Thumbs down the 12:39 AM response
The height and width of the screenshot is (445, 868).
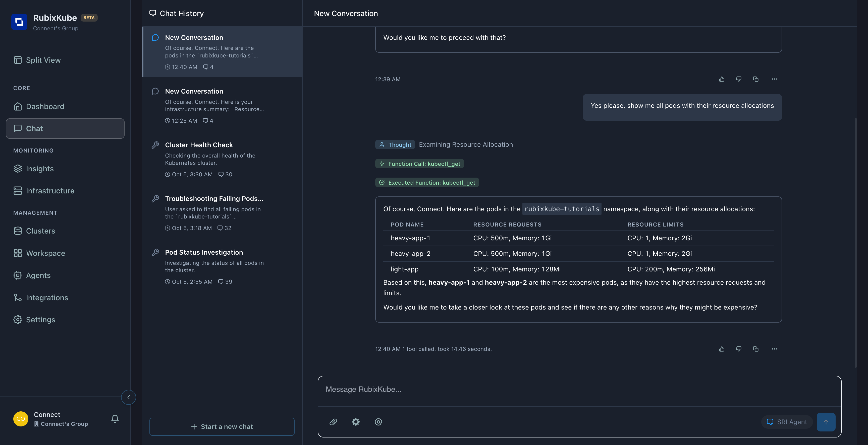click(x=739, y=79)
